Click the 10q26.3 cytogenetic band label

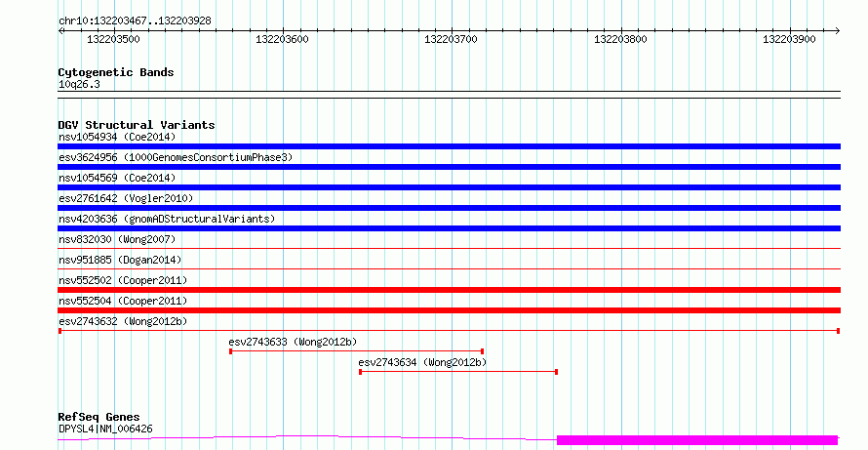79,85
